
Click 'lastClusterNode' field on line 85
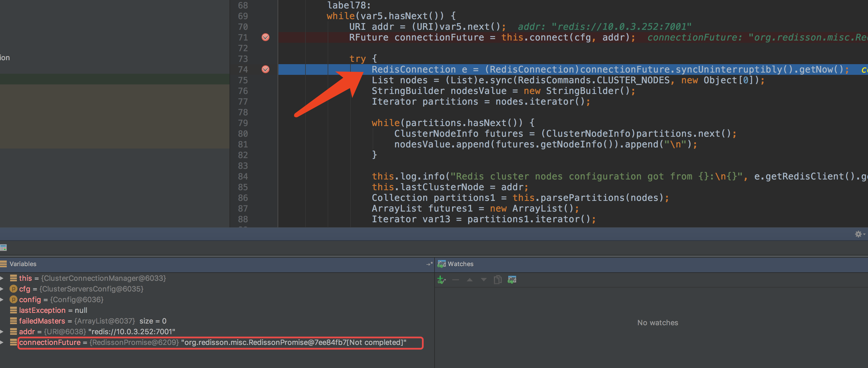pyautogui.click(x=442, y=187)
